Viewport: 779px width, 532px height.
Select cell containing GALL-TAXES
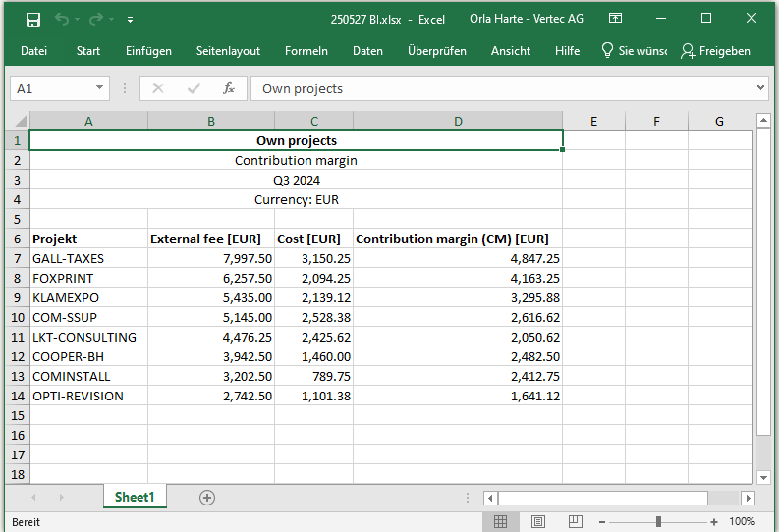pyautogui.click(x=88, y=258)
